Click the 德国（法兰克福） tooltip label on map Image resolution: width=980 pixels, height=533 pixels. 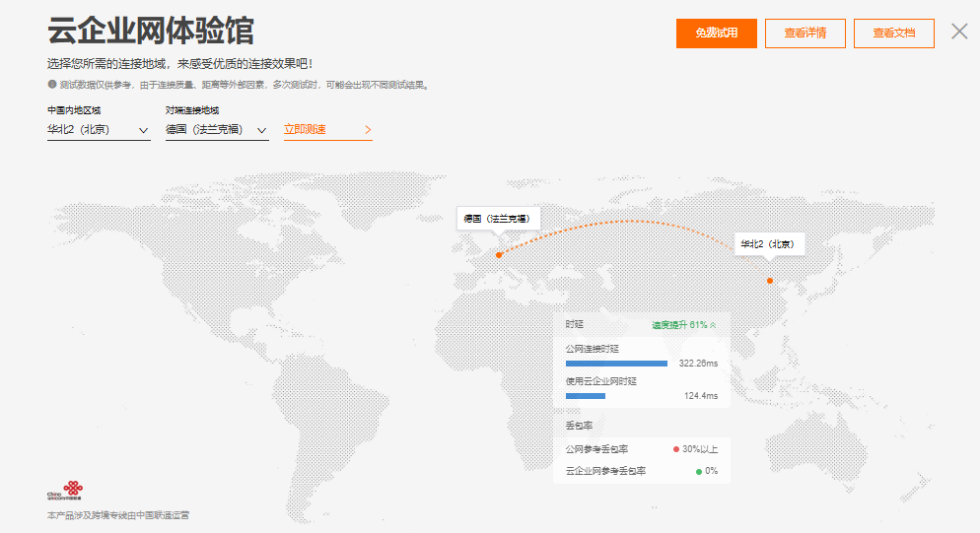coord(498,218)
